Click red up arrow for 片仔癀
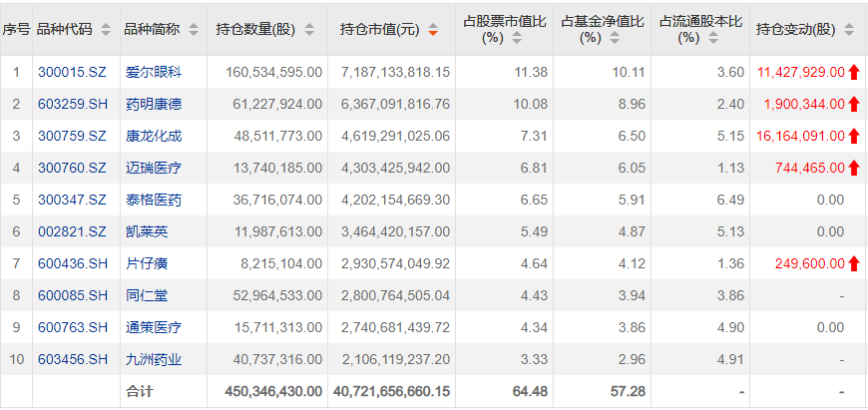The width and height of the screenshot is (868, 410). click(854, 264)
